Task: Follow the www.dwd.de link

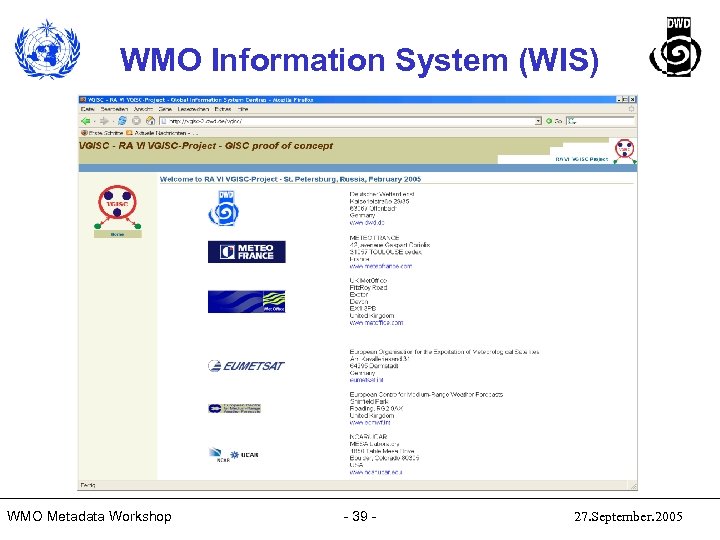Action: [367, 222]
